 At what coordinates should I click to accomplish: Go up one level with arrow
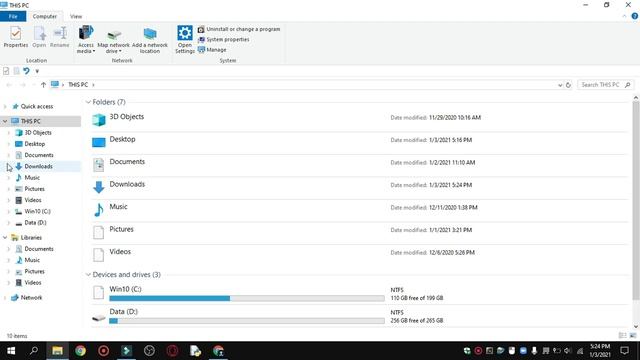(x=43, y=85)
